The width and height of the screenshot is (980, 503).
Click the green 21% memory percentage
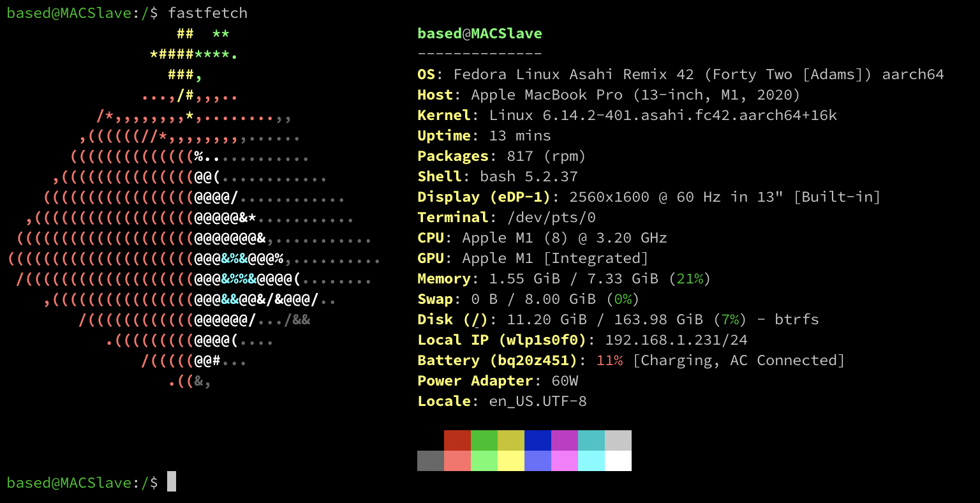tap(690, 278)
